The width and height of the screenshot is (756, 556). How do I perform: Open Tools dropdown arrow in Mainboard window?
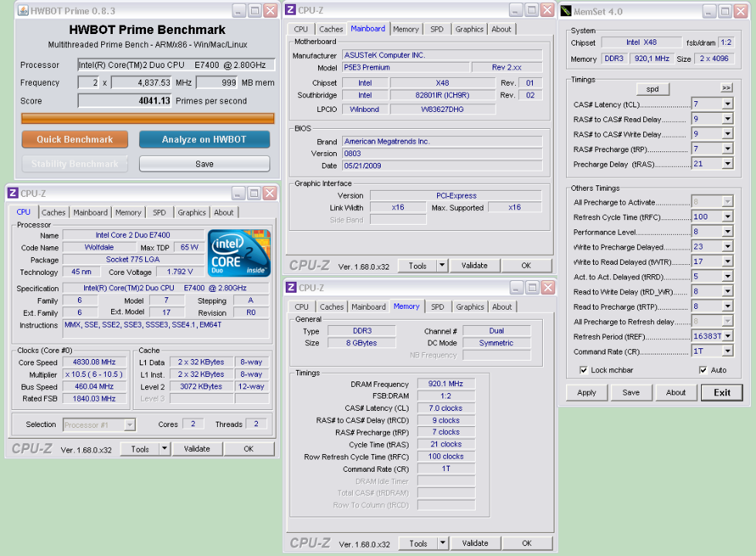click(x=442, y=265)
